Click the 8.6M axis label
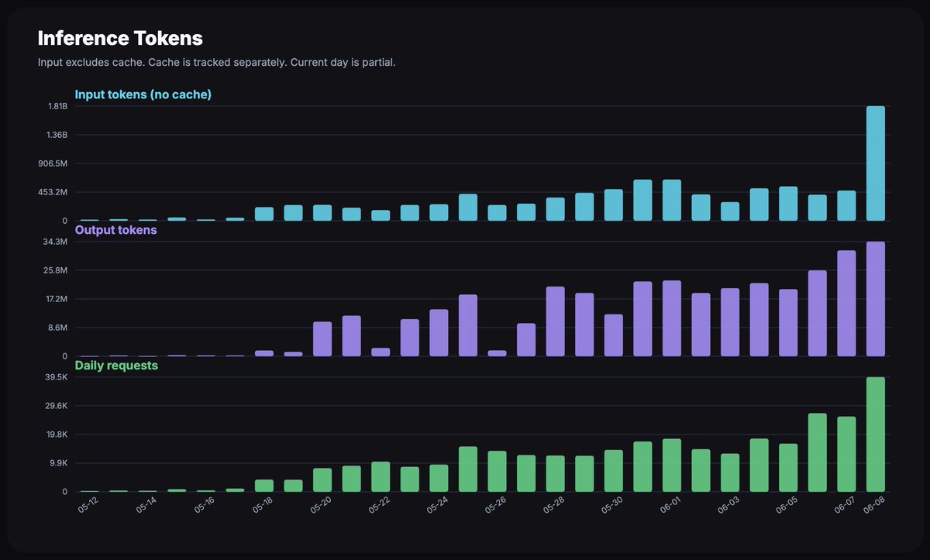This screenshot has width=930, height=560. [x=58, y=328]
